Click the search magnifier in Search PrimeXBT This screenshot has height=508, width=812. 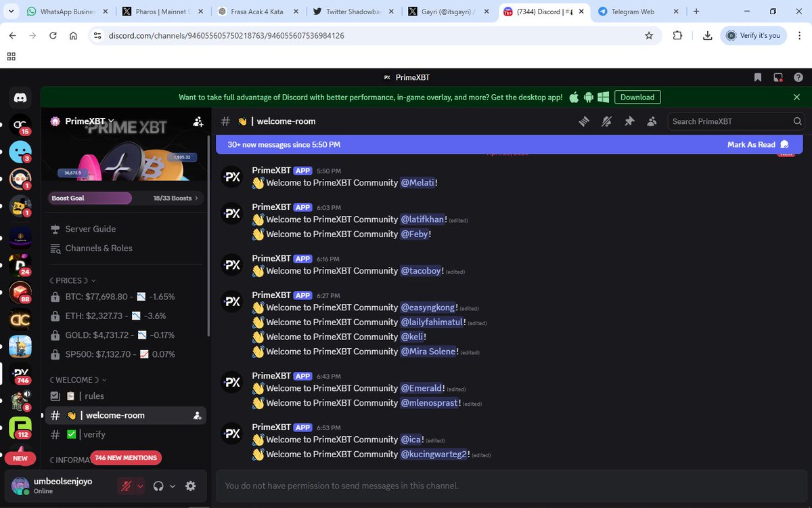tap(798, 121)
